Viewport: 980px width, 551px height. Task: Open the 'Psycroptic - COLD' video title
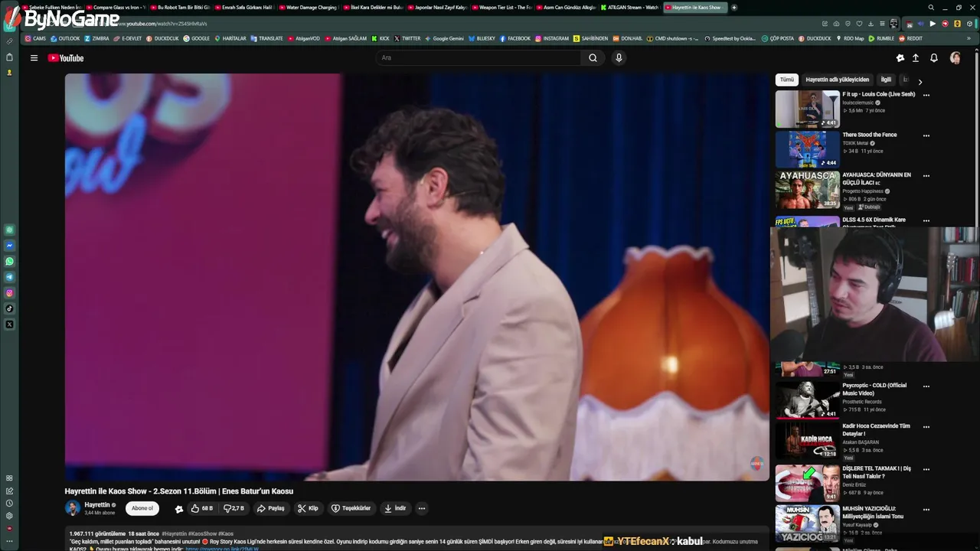click(874, 390)
